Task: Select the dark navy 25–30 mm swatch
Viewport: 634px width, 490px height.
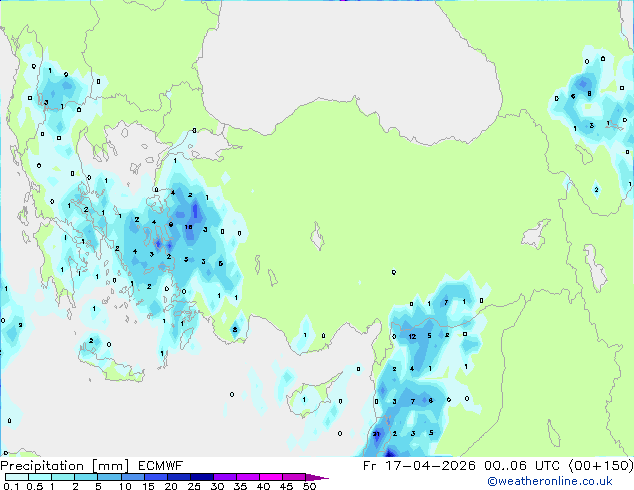Action: pyautogui.click(x=201, y=477)
